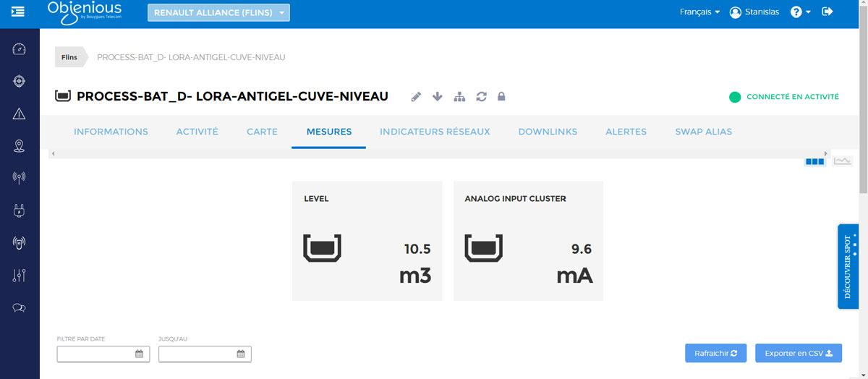Open the Français language dropdown
868x379 pixels.
coord(699,12)
